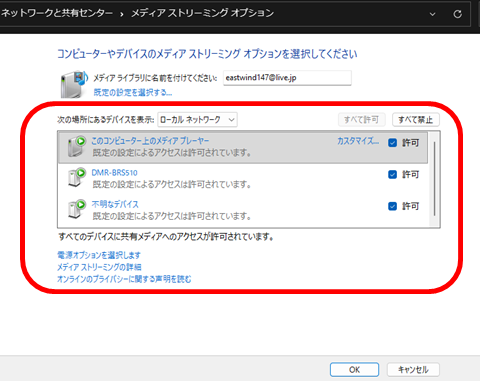The image size is (480, 381).
Task: Click the status text under 不明なデバイス
Action: pos(172,216)
